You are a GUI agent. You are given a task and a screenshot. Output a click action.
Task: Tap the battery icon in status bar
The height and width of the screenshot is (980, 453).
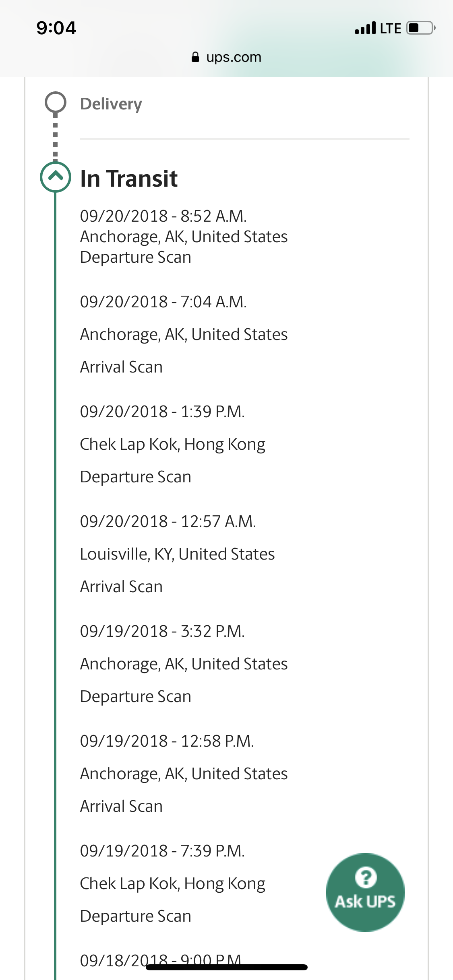420,28
